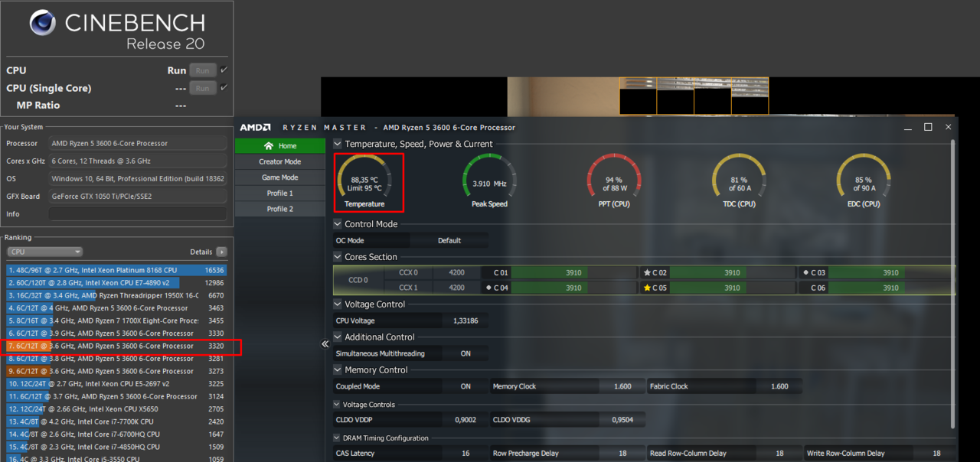The image size is (980, 462).
Task: Click the dot marker on core C 04
Action: pyautogui.click(x=488, y=288)
